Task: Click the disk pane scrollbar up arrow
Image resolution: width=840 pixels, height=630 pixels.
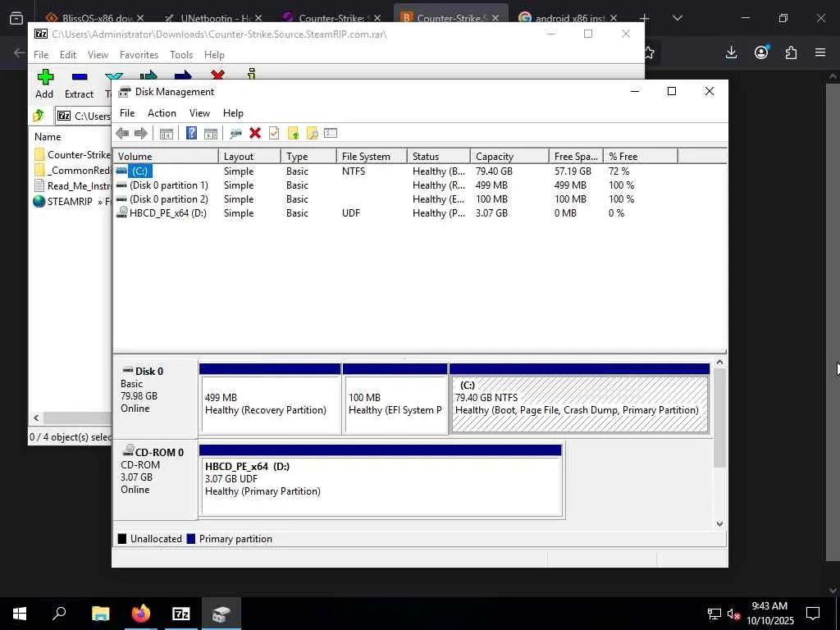Action: point(720,363)
